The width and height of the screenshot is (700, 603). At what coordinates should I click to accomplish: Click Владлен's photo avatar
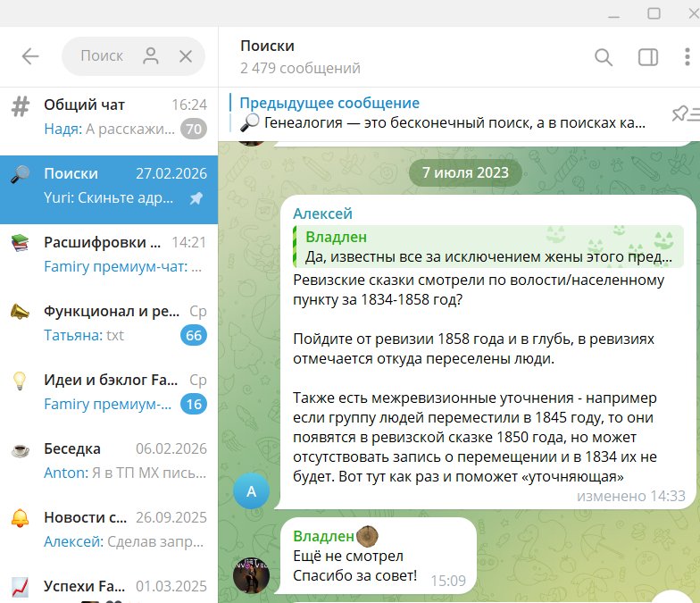252,575
